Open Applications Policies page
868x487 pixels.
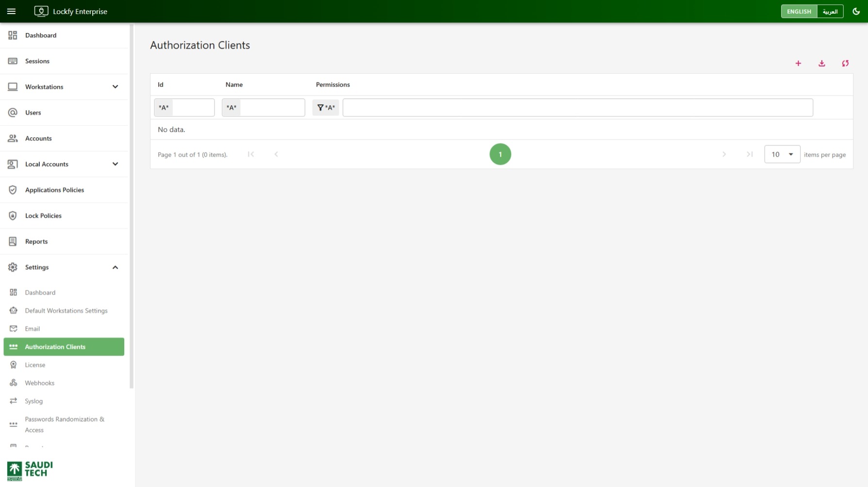[x=64, y=190]
